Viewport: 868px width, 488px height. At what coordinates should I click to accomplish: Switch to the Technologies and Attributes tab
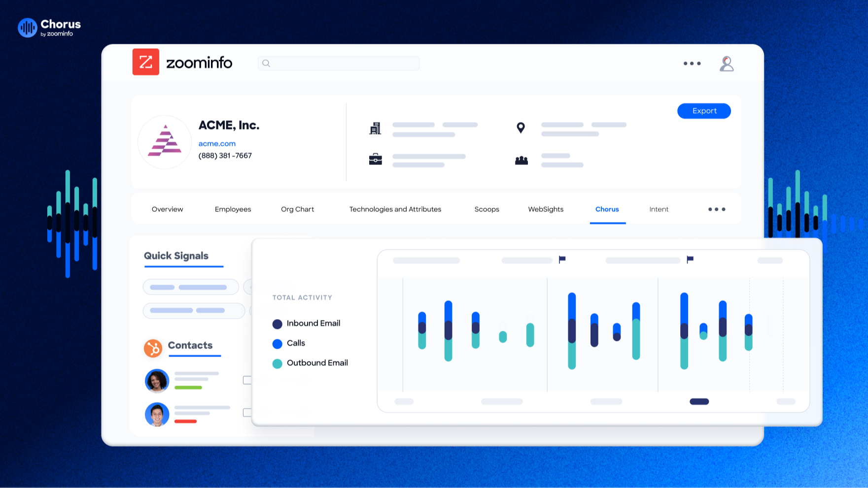coord(395,209)
